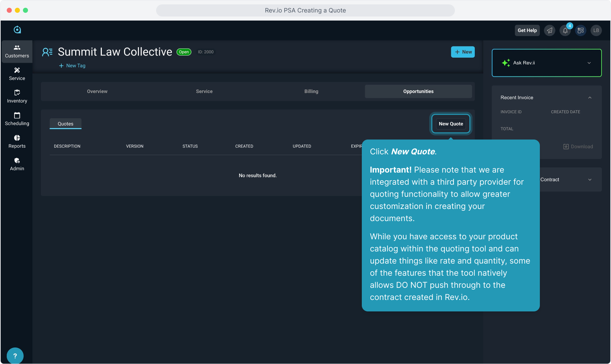Select the Quotes sub-tab
611x364 pixels.
[x=65, y=124]
